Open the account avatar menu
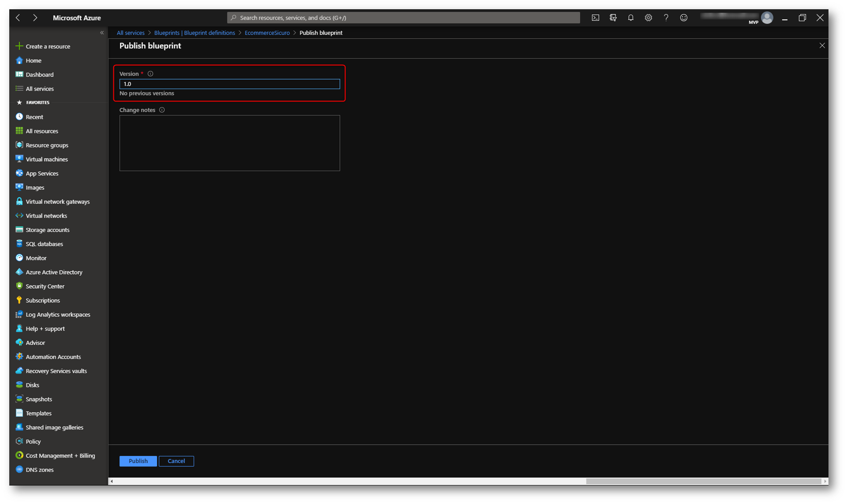Viewport: 847px width, 504px height. (x=767, y=18)
